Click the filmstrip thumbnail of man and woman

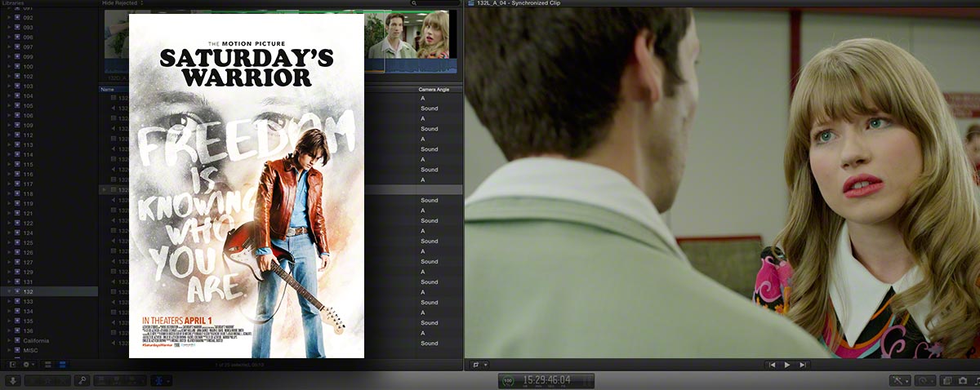pos(408,34)
